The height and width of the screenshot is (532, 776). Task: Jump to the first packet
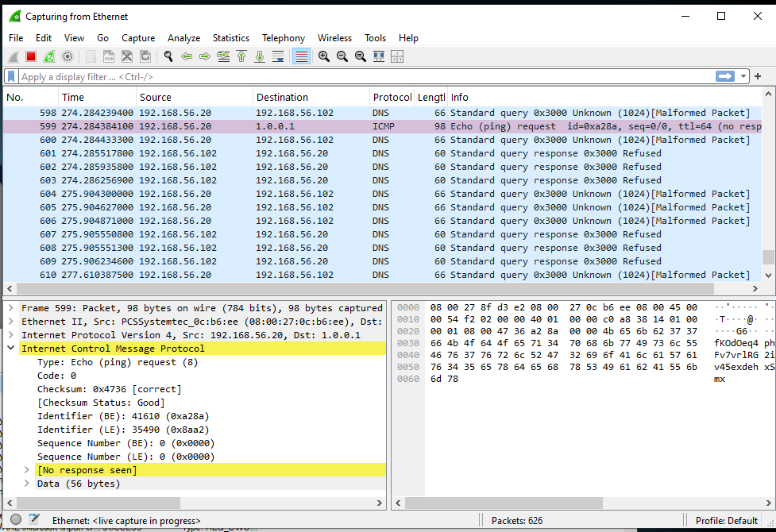coord(241,56)
